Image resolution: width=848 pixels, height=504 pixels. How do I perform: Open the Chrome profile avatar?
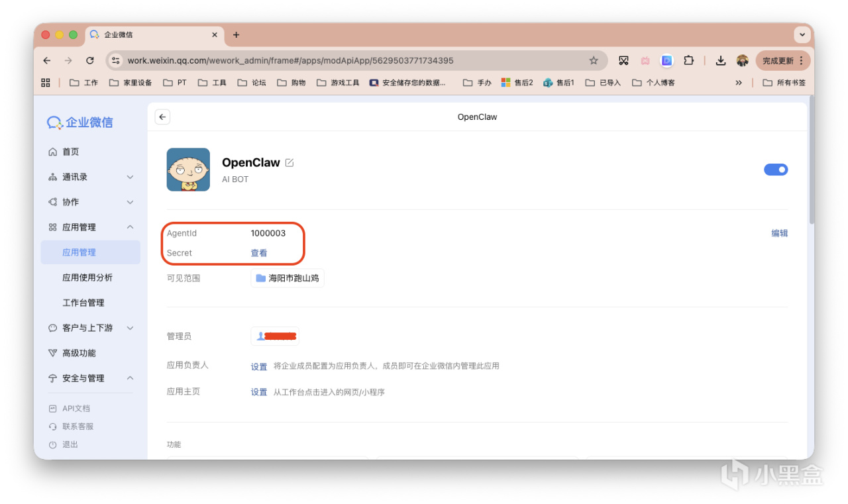[742, 60]
